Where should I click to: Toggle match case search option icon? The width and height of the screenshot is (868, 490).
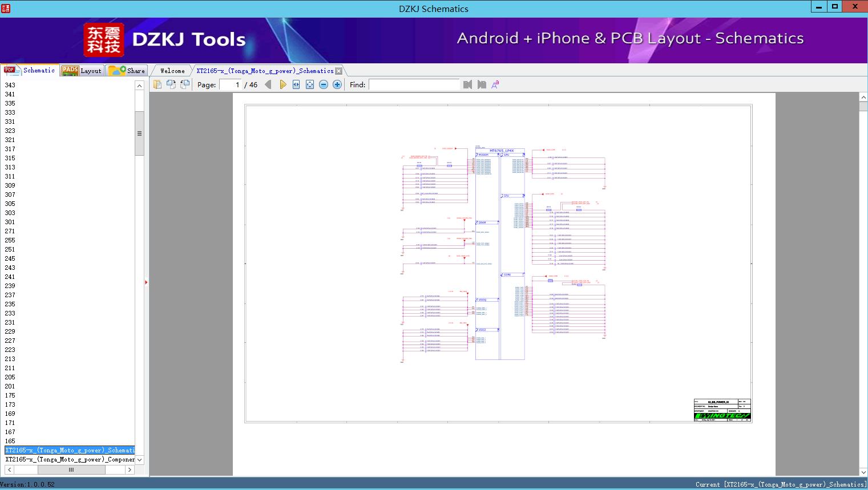pyautogui.click(x=495, y=84)
